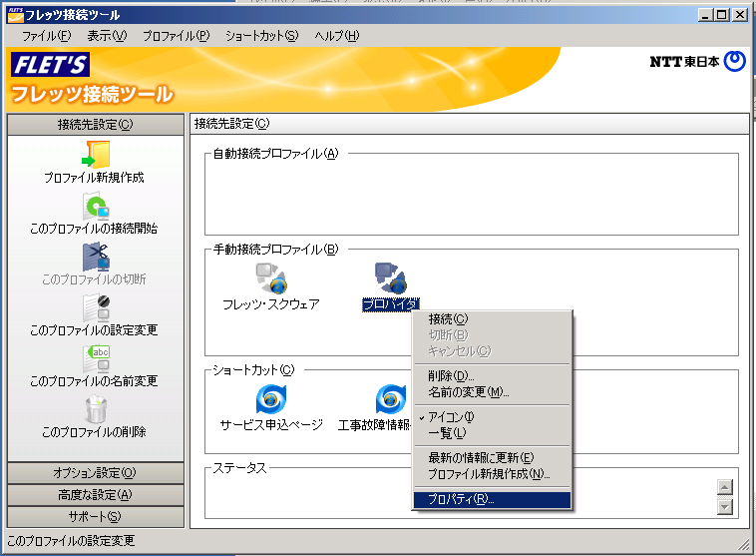Select アイコン(I) view in context menu
The image size is (756, 556).
point(492,416)
